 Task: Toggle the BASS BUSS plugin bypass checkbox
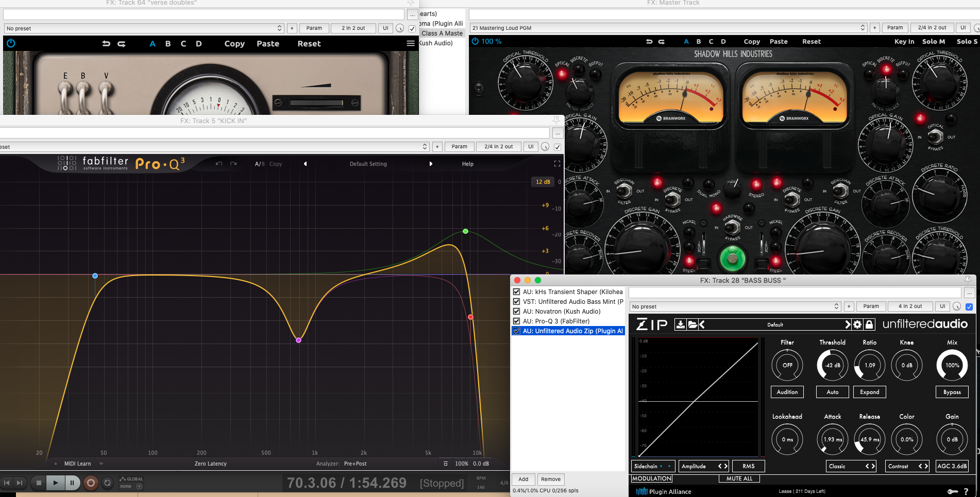pos(969,306)
